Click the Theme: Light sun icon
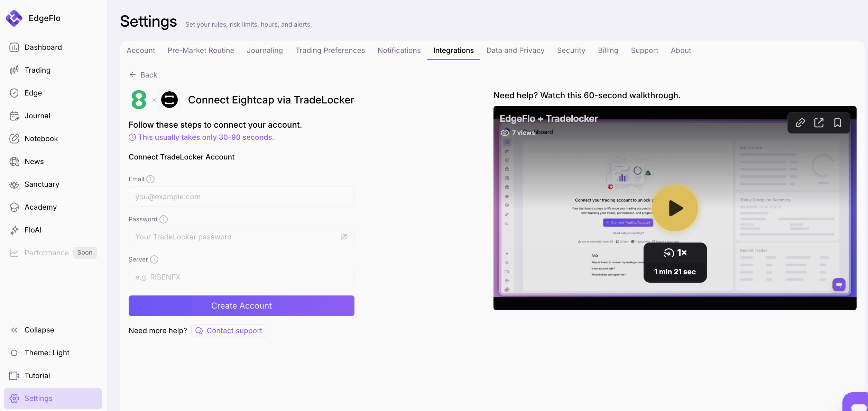868x411 pixels. pyautogui.click(x=14, y=353)
